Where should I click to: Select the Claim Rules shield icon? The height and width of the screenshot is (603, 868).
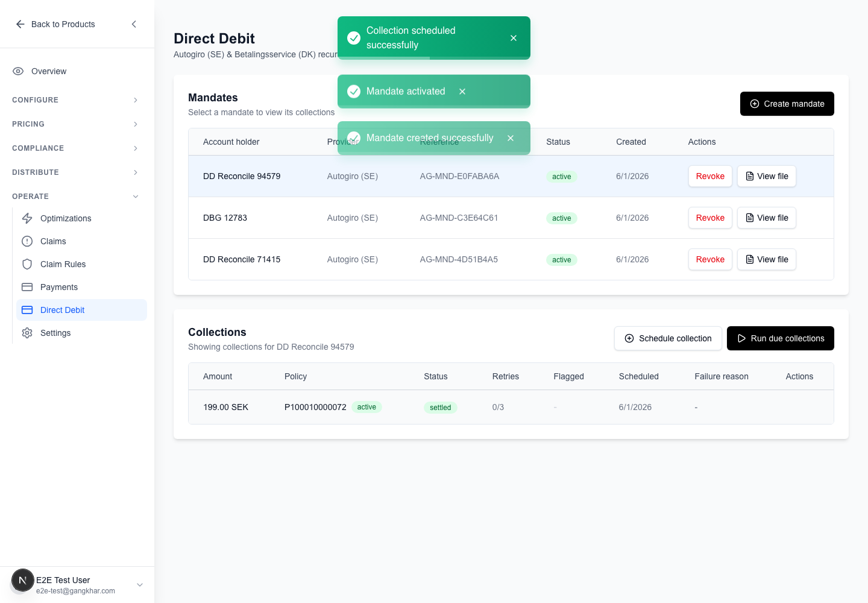click(x=27, y=264)
